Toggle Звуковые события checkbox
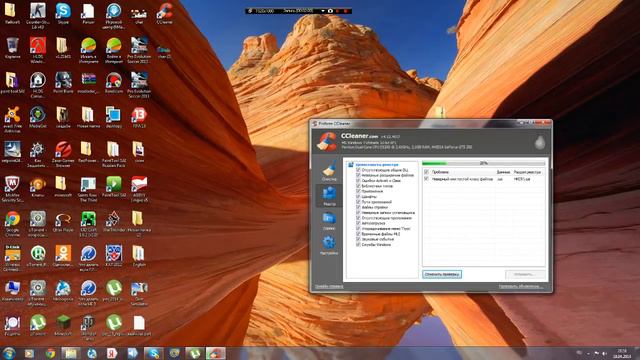 (358, 239)
